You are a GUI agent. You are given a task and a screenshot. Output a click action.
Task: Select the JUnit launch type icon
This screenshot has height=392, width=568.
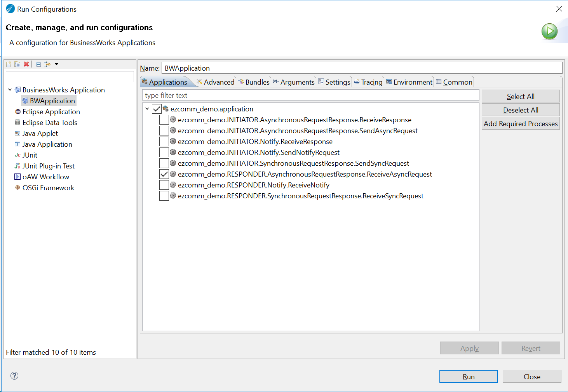pyautogui.click(x=17, y=155)
